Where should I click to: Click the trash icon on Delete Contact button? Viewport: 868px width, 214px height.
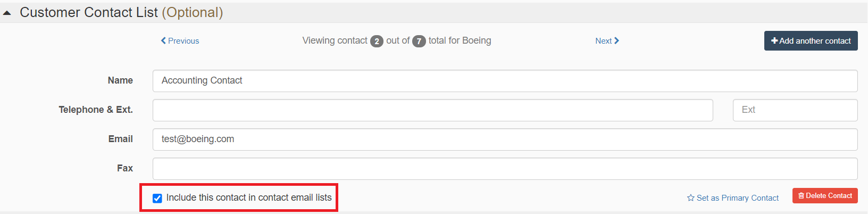click(x=801, y=196)
